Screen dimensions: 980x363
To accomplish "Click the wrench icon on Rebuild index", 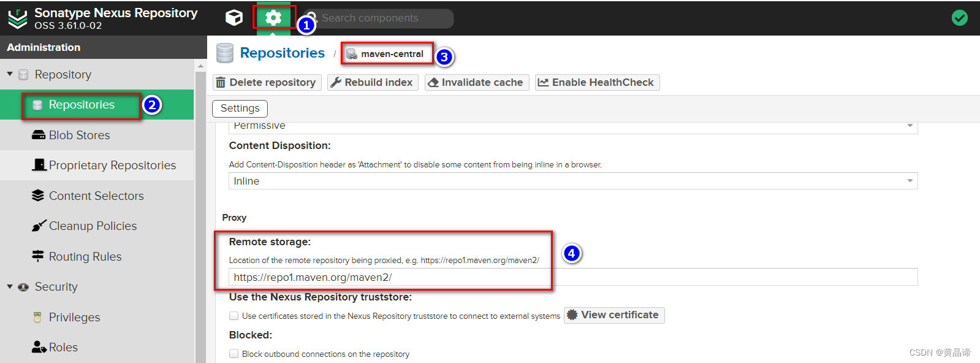I will [336, 82].
